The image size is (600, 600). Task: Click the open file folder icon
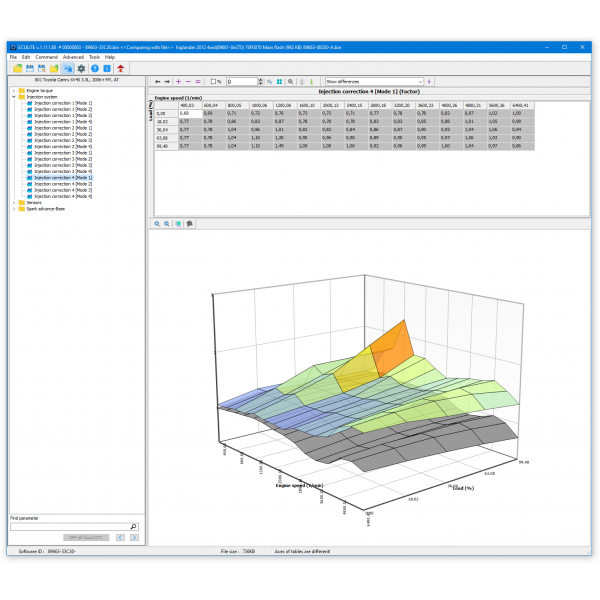(17, 68)
